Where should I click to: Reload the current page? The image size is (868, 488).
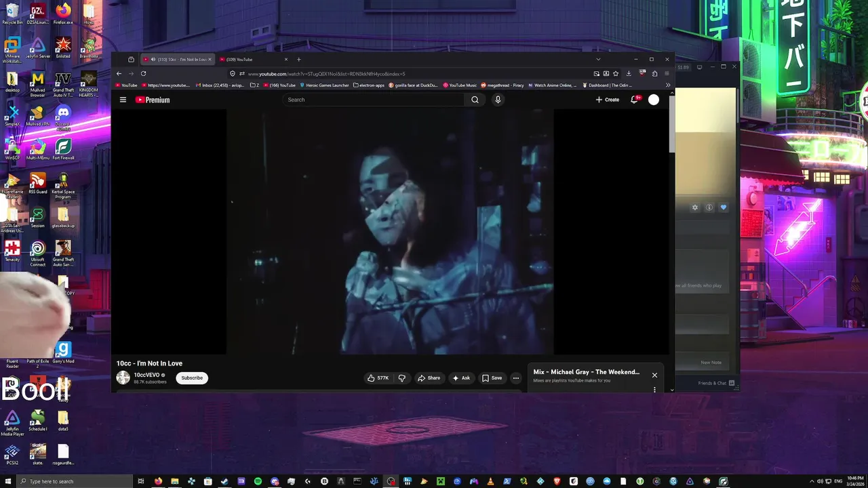click(x=143, y=73)
